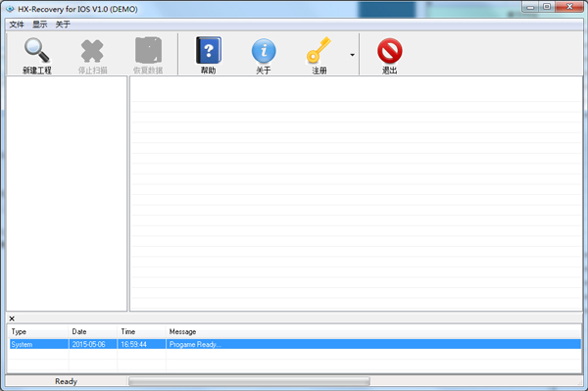Click the progress bar in status bar

click(249, 381)
